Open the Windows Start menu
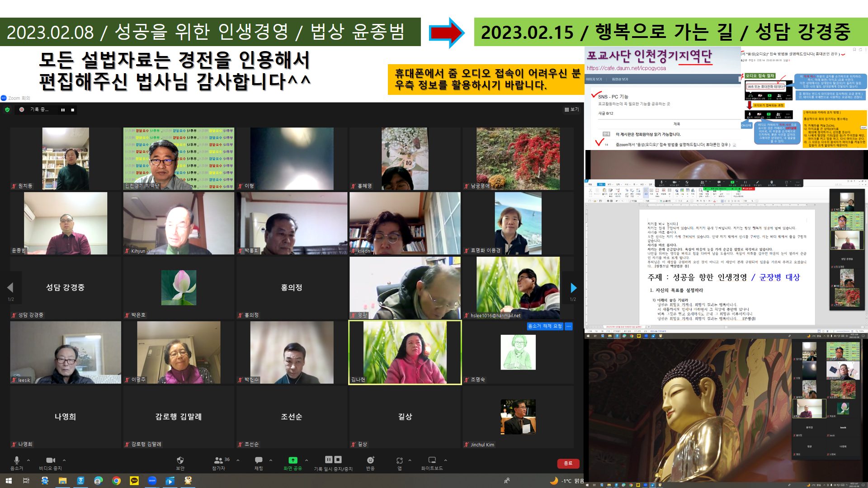 (x=9, y=481)
